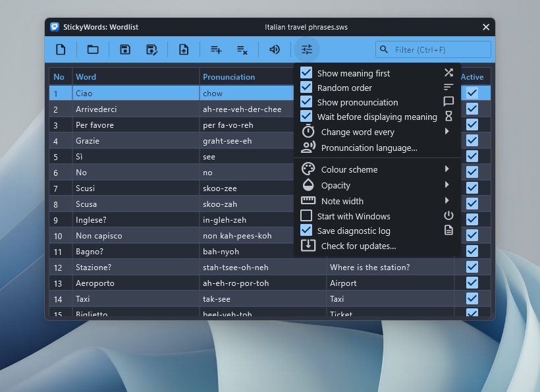Viewport: 540px width, 392px height.
Task: Click the sort lines icon next to Random order
Action: [448, 87]
